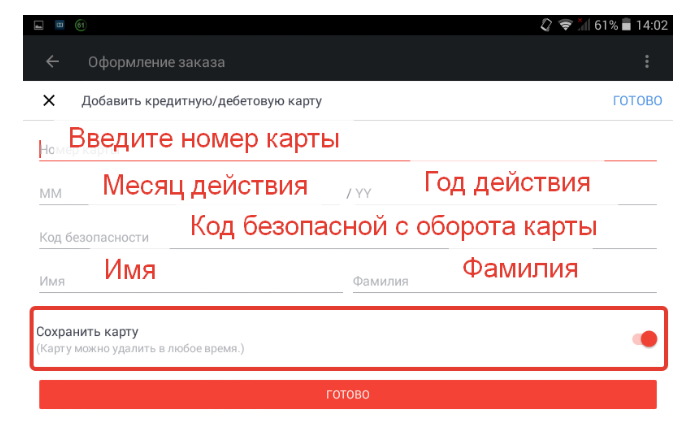This screenshot has width=700, height=430.
Task: Toggle the Сохранить карту switch
Action: 644,339
